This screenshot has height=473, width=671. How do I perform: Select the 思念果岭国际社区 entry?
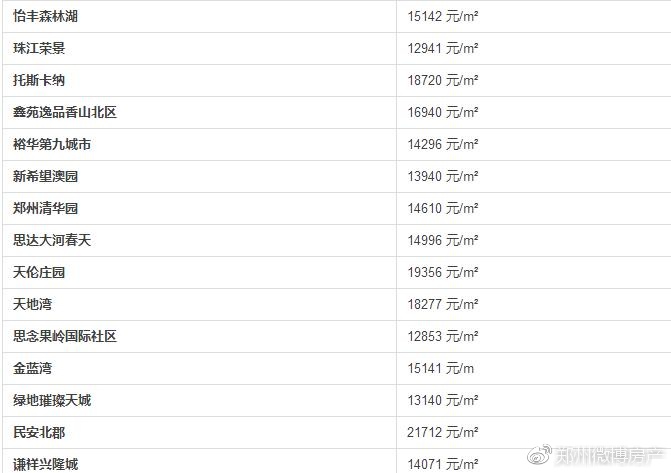pyautogui.click(x=65, y=337)
